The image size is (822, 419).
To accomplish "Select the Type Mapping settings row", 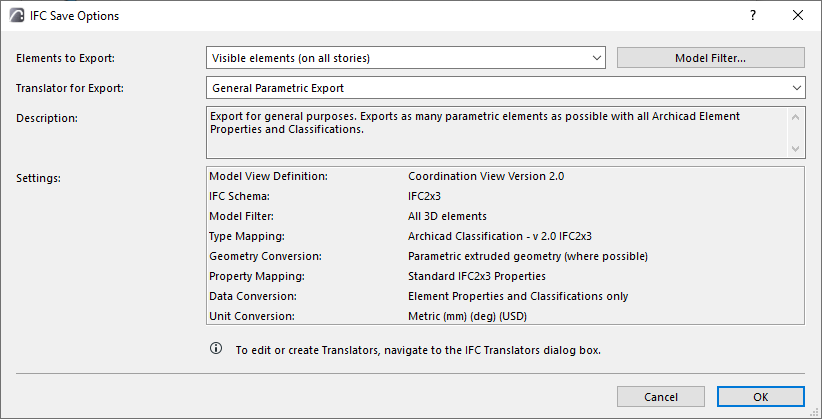I will click(505, 236).
